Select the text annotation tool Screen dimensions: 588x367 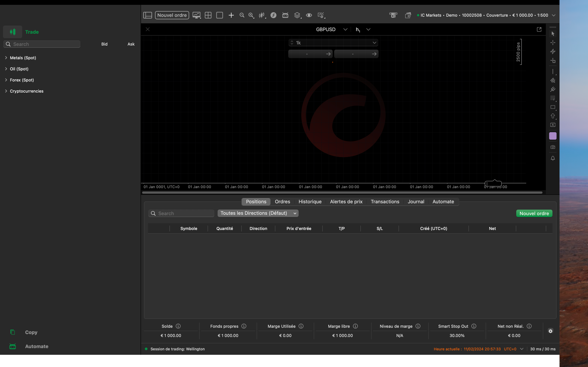point(553,125)
